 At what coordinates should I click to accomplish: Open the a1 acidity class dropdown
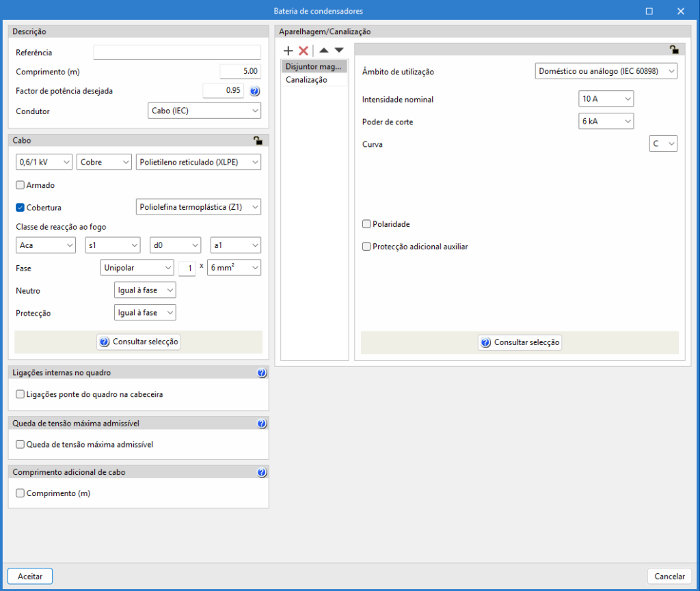[236, 245]
